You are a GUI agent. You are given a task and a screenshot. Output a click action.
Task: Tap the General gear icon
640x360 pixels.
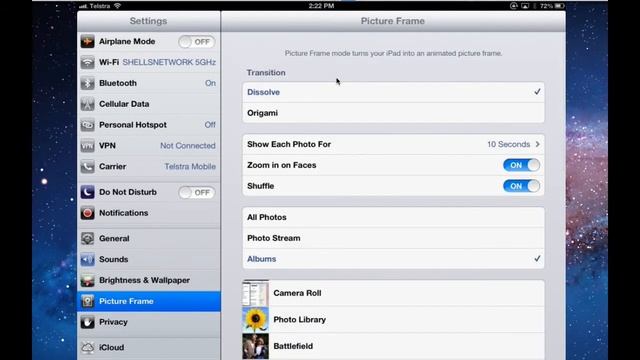coord(87,238)
